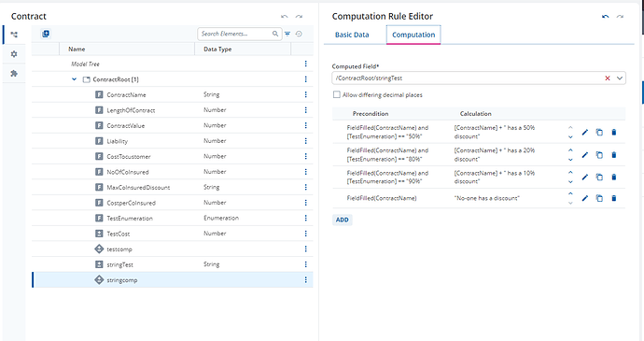Click the search magnifier icon
644x341 pixels.
coord(275,34)
